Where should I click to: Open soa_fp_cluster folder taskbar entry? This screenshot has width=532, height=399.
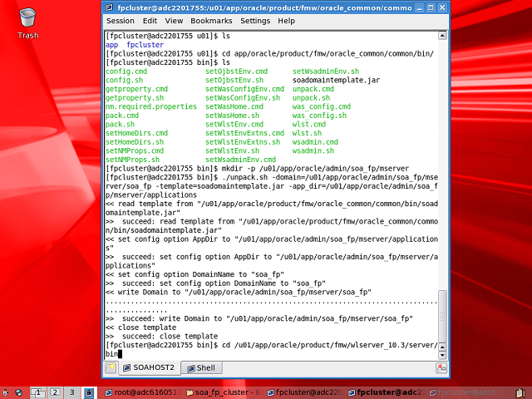pyautogui.click(x=224, y=392)
